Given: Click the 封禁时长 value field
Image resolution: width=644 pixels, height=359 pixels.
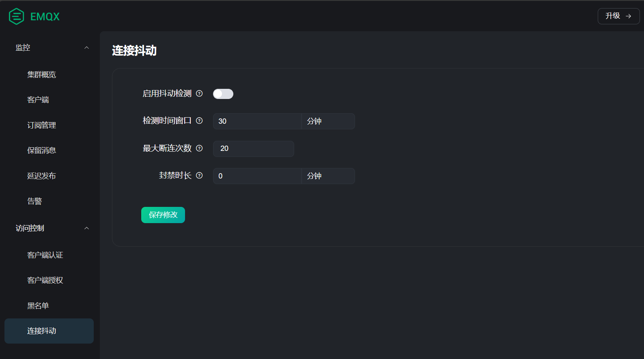Looking at the screenshot, I should (257, 176).
